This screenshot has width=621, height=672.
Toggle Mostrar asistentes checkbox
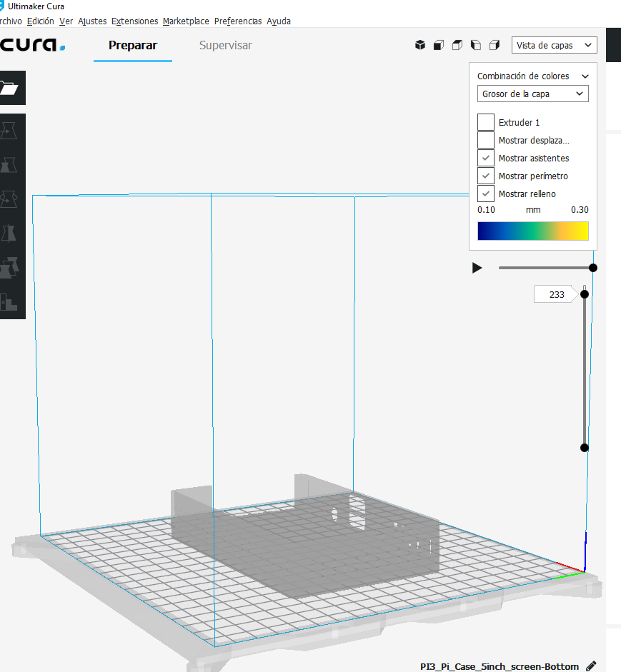pos(486,158)
